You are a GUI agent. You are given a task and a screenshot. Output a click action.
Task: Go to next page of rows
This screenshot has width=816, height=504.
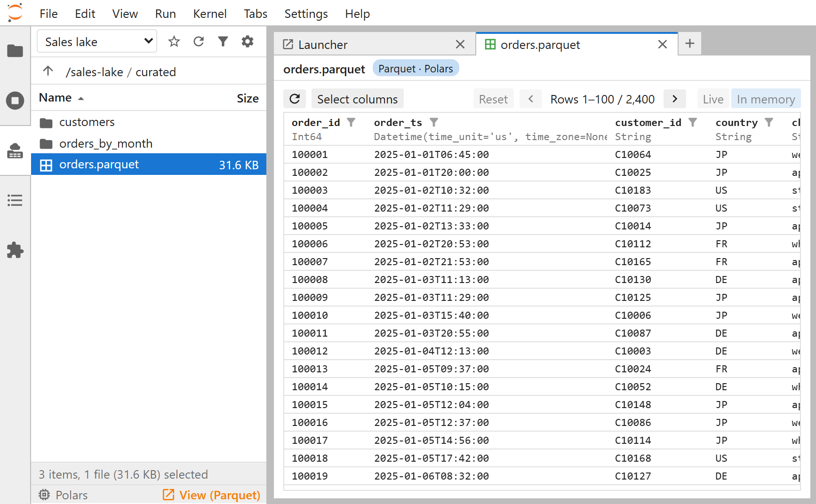[x=675, y=99]
